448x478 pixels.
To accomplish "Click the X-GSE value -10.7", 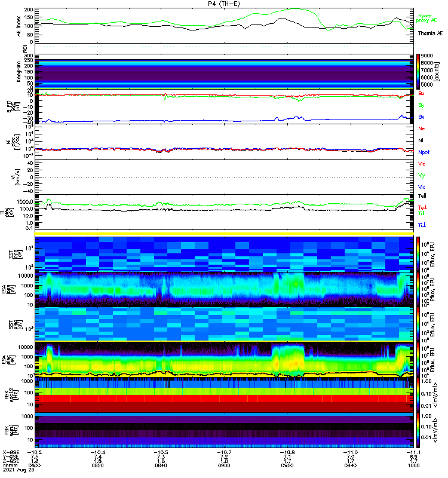I will point(224,452).
